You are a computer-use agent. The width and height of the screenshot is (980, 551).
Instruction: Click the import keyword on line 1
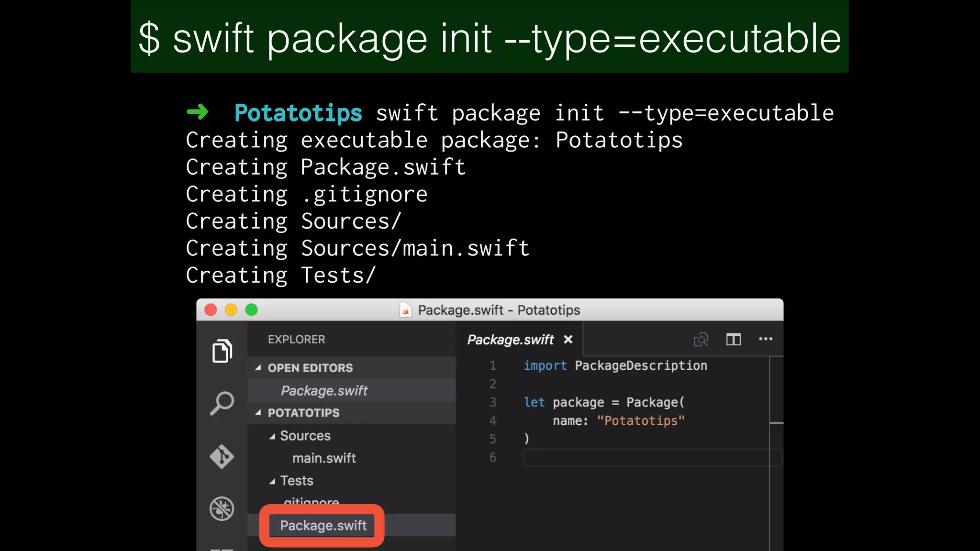[x=545, y=366]
